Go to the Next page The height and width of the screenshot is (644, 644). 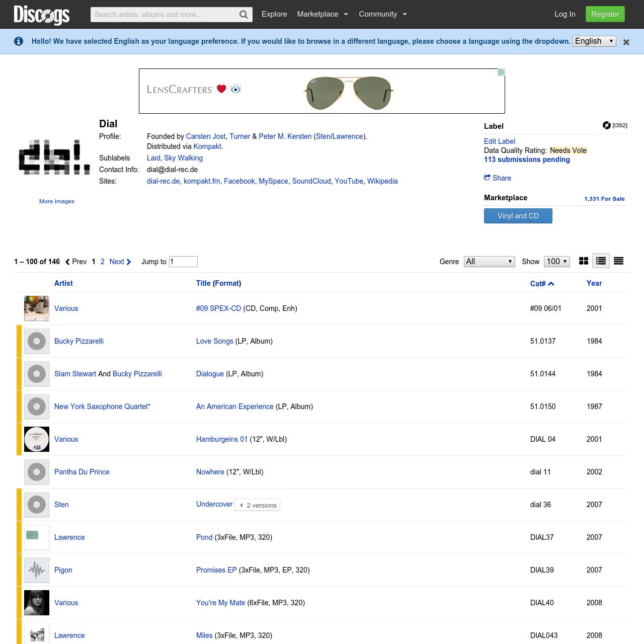tap(121, 262)
